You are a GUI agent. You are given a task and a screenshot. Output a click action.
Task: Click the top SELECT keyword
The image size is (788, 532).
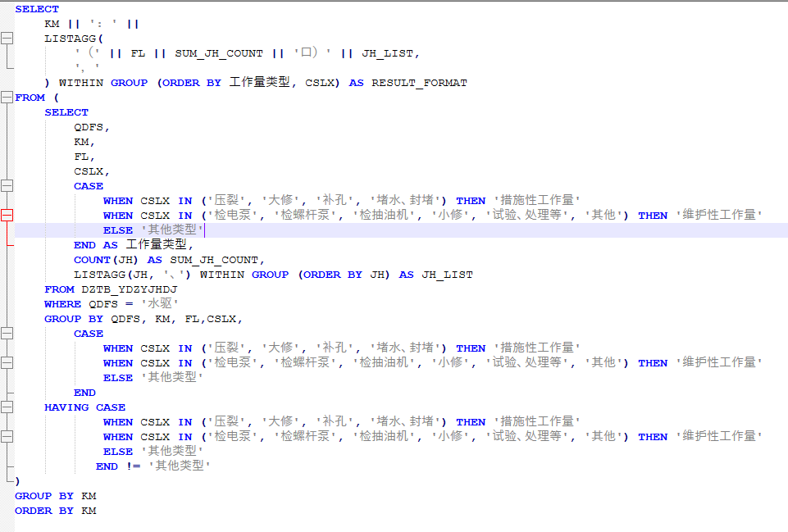[37, 9]
